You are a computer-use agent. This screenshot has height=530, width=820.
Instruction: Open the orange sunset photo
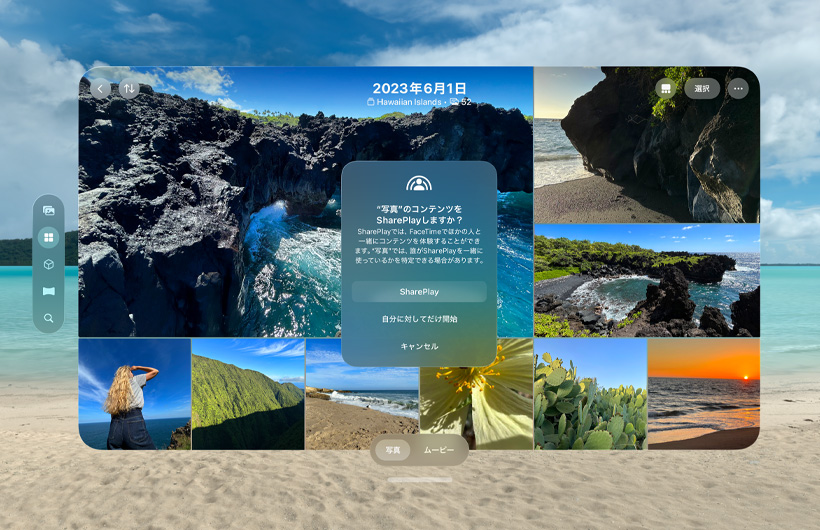703,394
